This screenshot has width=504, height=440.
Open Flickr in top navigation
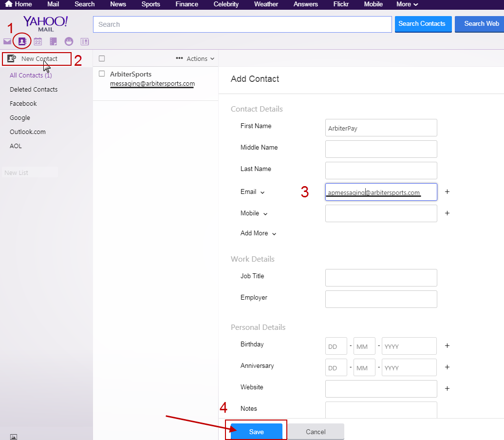tap(341, 4)
